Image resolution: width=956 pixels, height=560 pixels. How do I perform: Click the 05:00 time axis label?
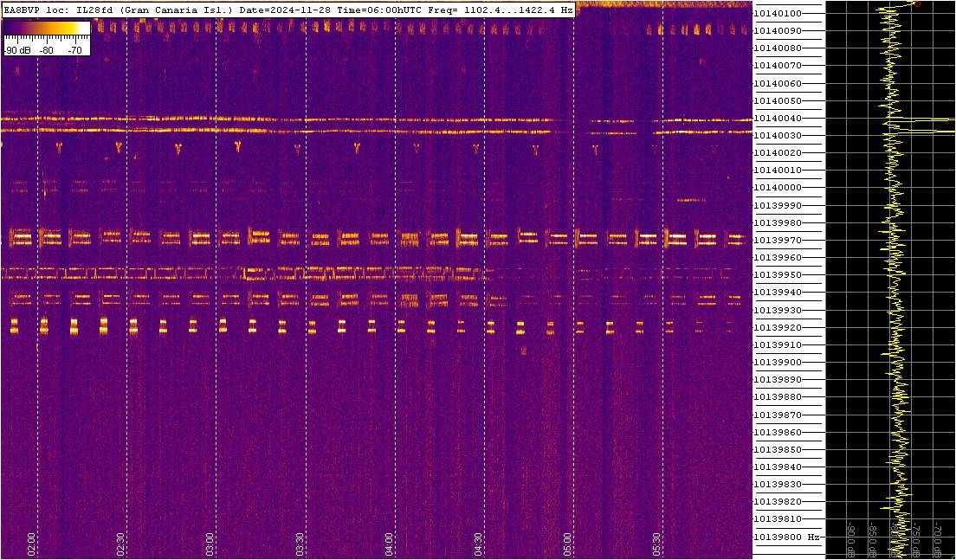[568, 544]
